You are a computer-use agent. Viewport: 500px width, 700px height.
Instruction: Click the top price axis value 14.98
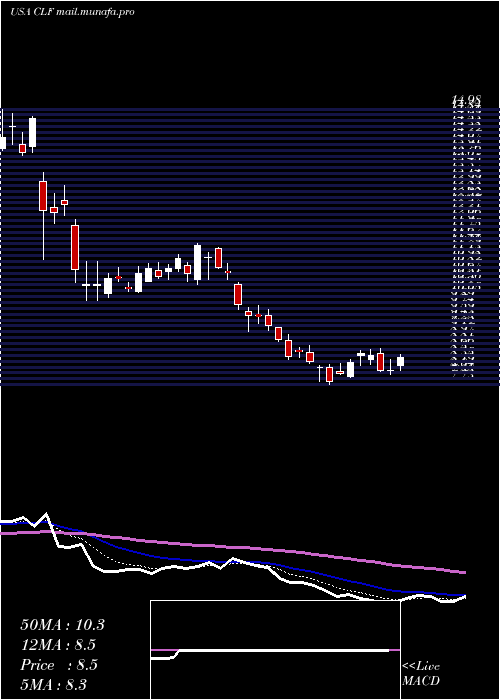click(466, 99)
